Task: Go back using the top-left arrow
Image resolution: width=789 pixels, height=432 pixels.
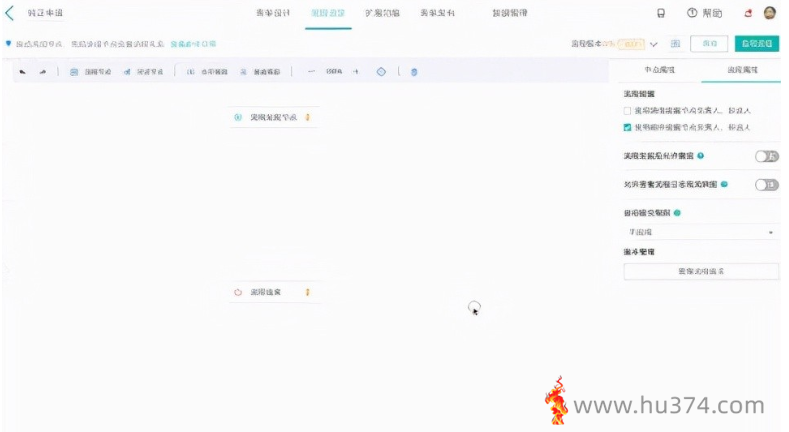Action: pos(10,13)
